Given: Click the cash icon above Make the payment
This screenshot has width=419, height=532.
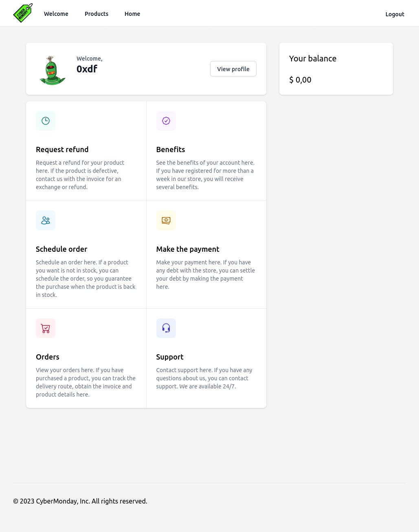Looking at the screenshot, I should point(166,220).
